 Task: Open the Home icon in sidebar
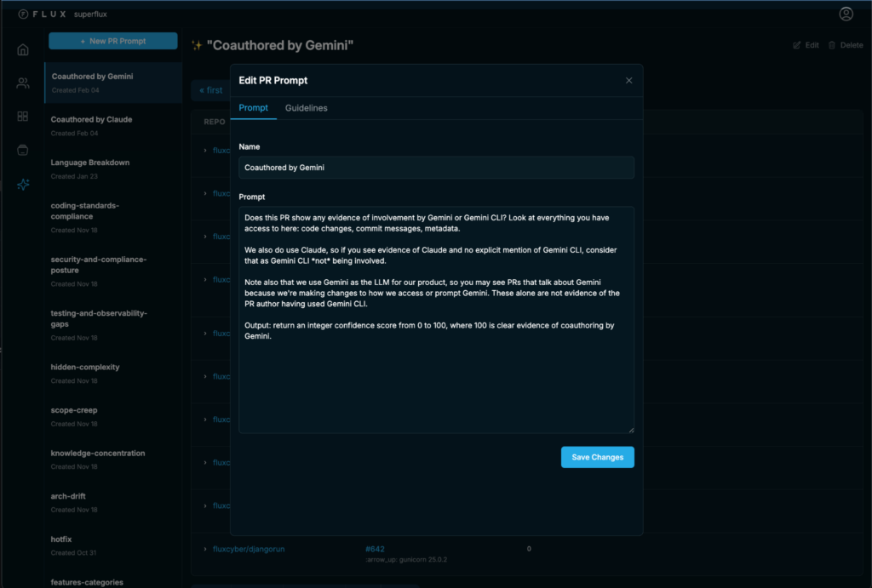[23, 50]
